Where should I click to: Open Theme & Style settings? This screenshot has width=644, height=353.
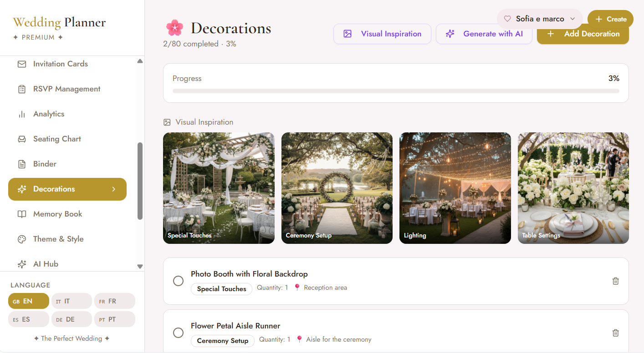coord(67,239)
